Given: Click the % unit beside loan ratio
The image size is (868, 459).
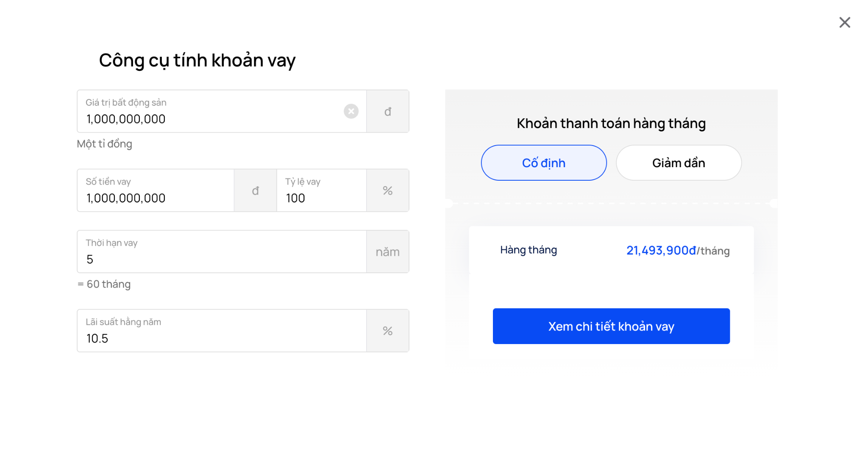Looking at the screenshot, I should [387, 190].
